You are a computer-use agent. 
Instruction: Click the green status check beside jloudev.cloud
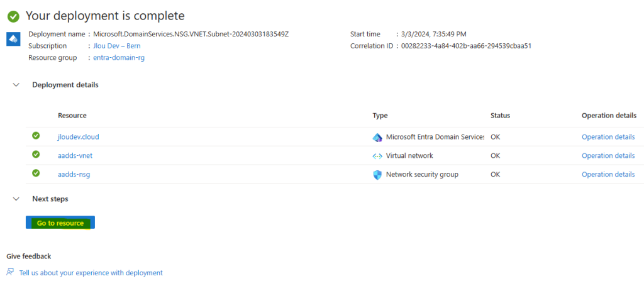click(x=36, y=135)
